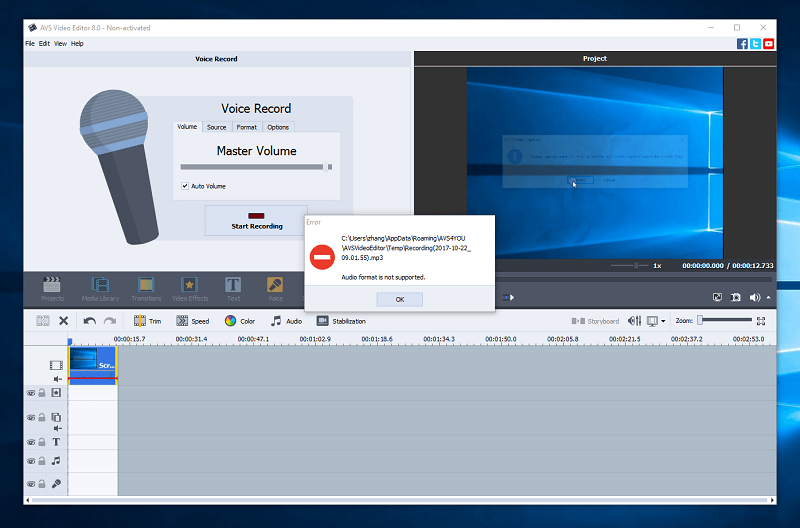Delete the selected clip with X icon

[63, 321]
